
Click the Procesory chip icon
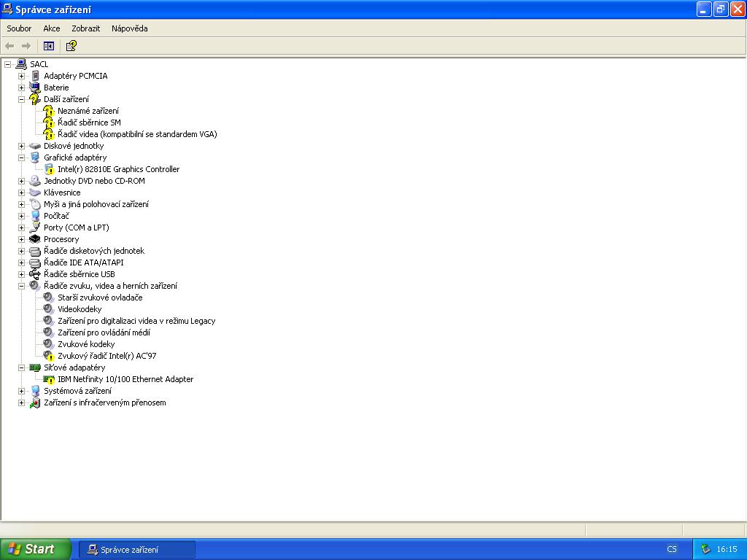pos(35,239)
